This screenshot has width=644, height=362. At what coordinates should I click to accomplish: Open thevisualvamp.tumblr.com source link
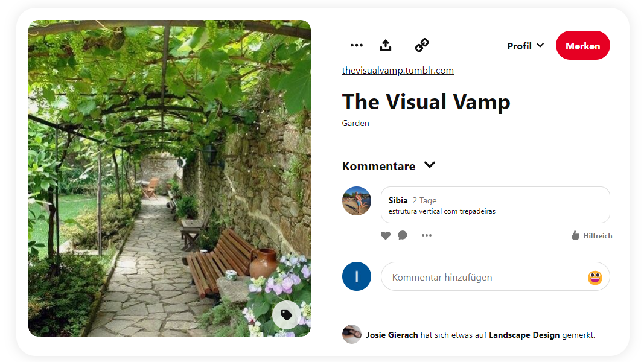pyautogui.click(x=398, y=71)
